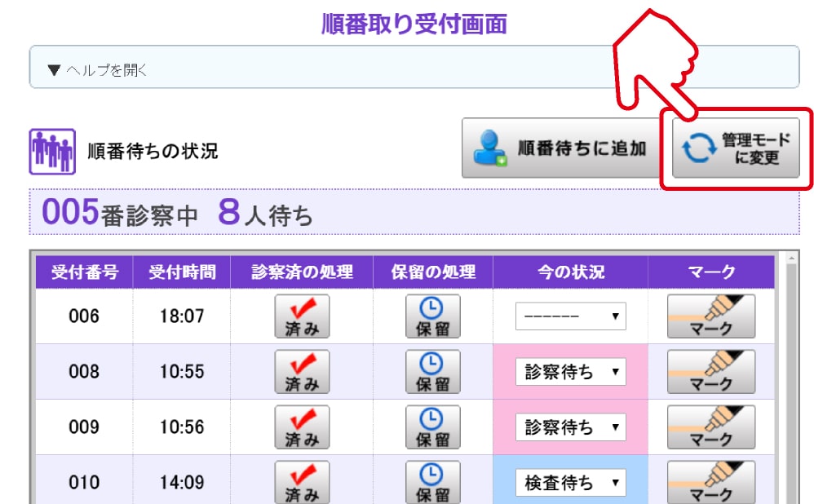Click the 005番診察中 status text

pyautogui.click(x=120, y=213)
